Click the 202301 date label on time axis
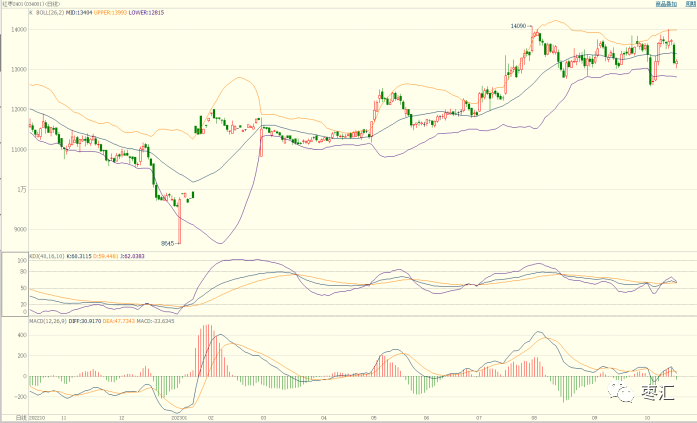The width and height of the screenshot is (697, 423). (x=179, y=418)
